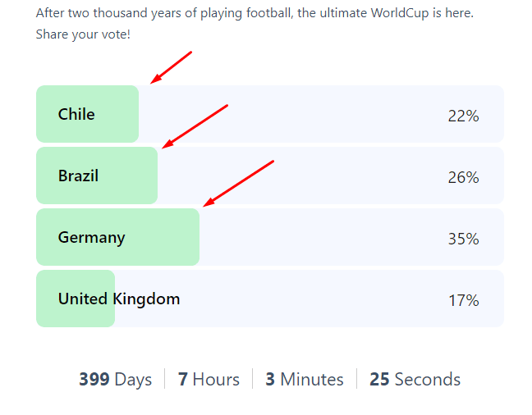Select the Chile poll option
532x415 pixels.
tap(270, 114)
